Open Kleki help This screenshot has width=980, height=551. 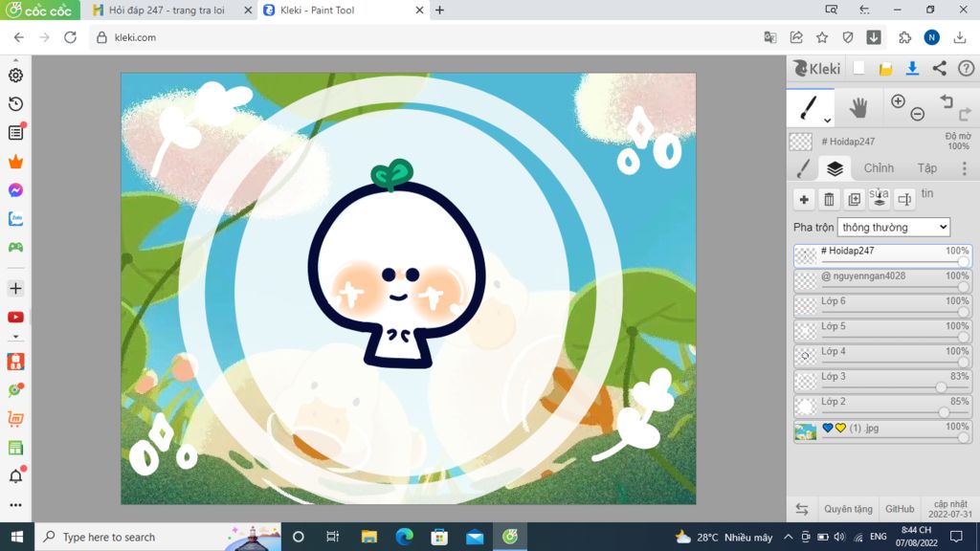coord(966,68)
